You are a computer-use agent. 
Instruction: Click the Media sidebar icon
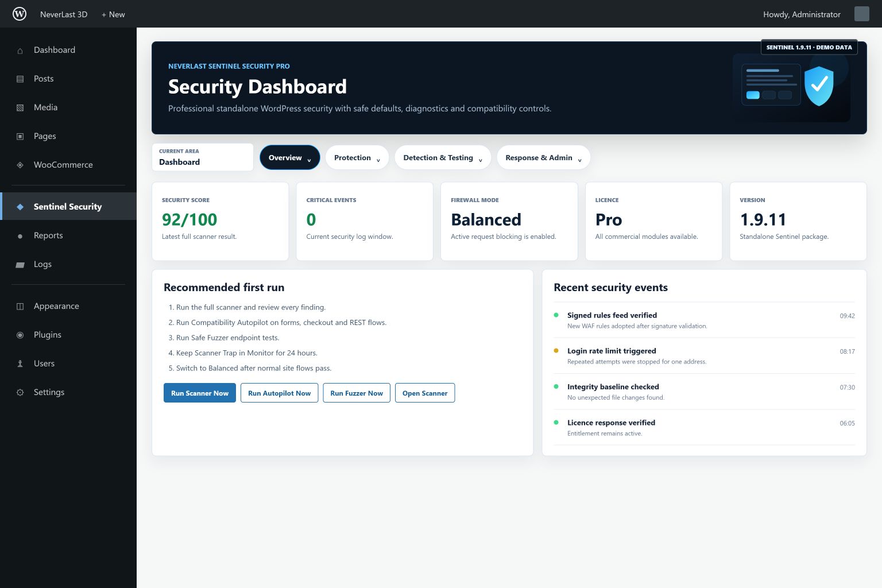[x=20, y=108]
